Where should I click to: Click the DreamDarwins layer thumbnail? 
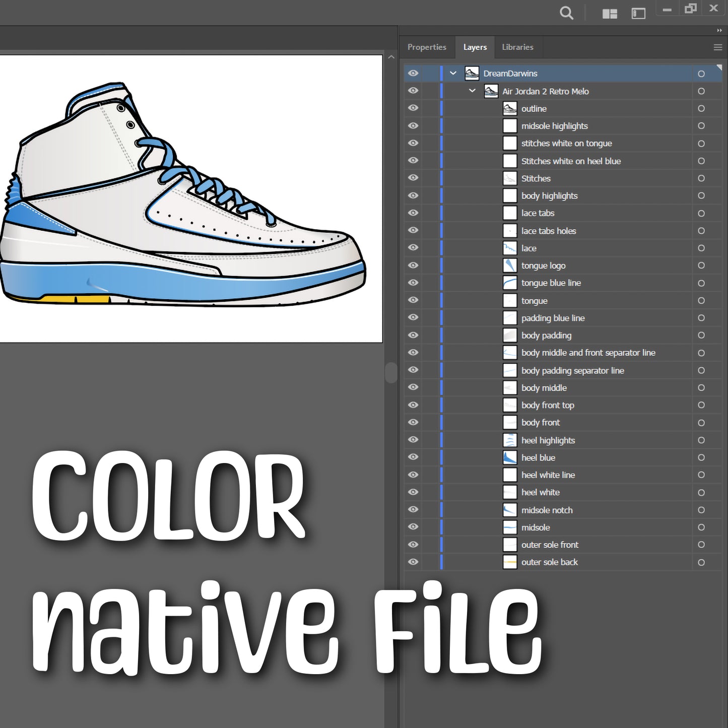pos(472,73)
